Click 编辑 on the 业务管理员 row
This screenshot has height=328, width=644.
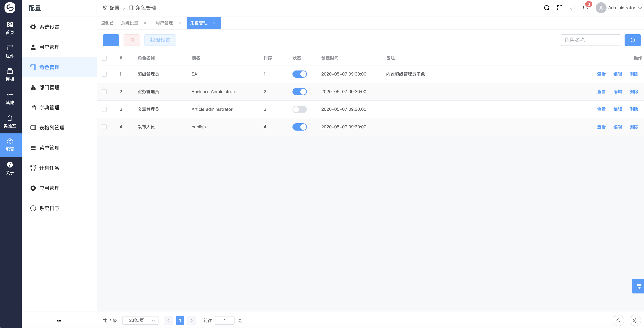click(618, 92)
